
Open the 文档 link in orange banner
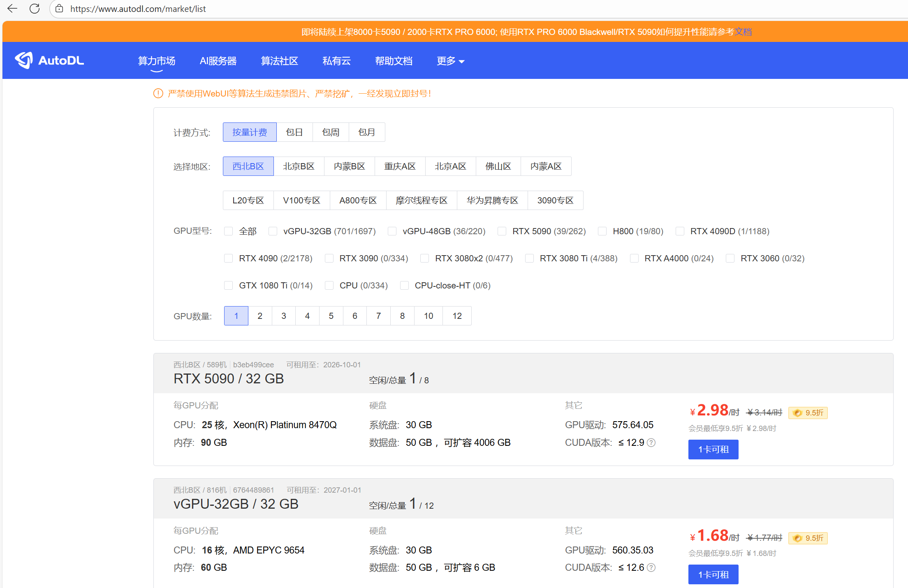[743, 32]
